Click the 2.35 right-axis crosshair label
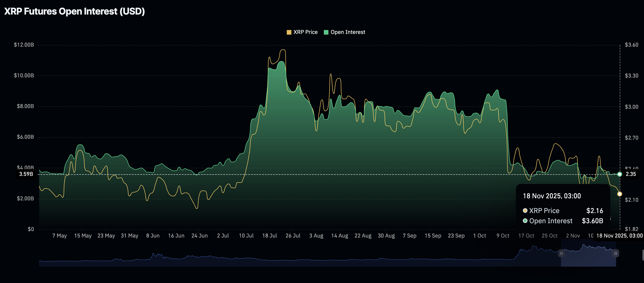Screen dimensions: 644x283 tap(630, 174)
